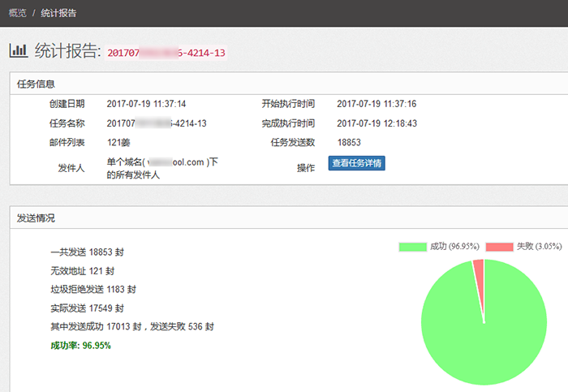
Task: Click the 任务发送数 value 18853
Action: 349,142
